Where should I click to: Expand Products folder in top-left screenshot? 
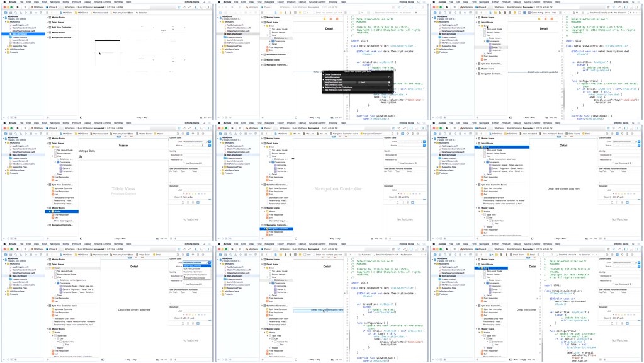pyautogui.click(x=5, y=52)
